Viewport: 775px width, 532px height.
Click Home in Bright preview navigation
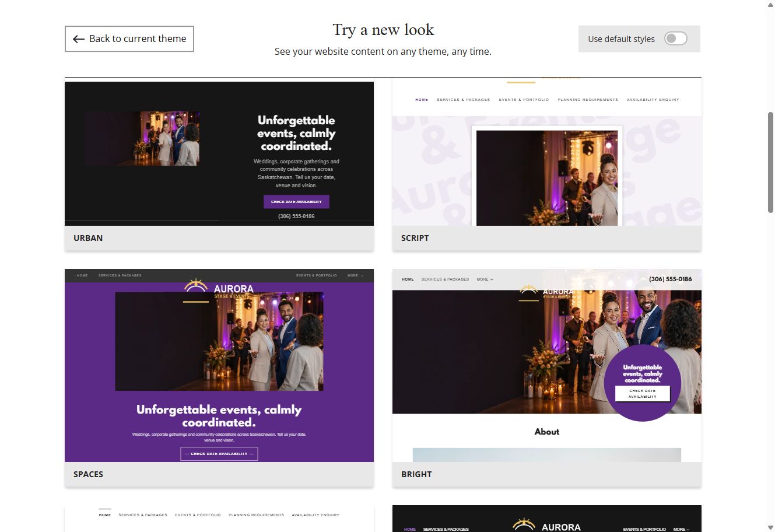click(408, 279)
